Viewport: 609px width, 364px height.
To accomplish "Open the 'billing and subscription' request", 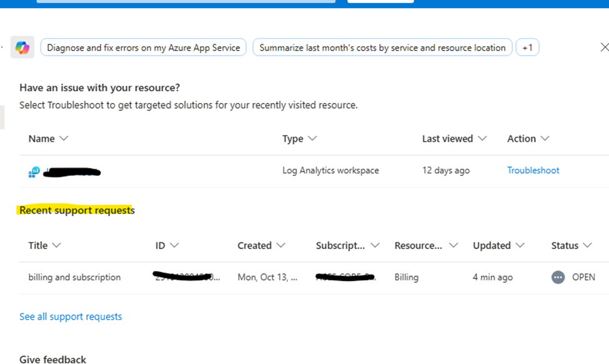I will tap(74, 277).
